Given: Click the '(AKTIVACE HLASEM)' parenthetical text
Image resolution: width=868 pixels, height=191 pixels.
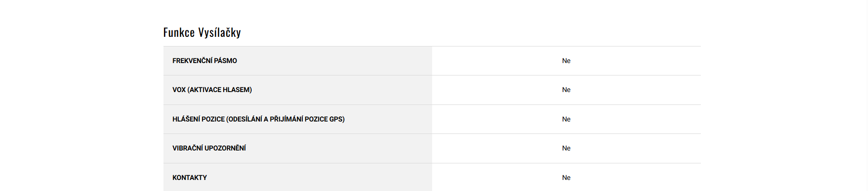Looking at the screenshot, I should coord(220,90).
